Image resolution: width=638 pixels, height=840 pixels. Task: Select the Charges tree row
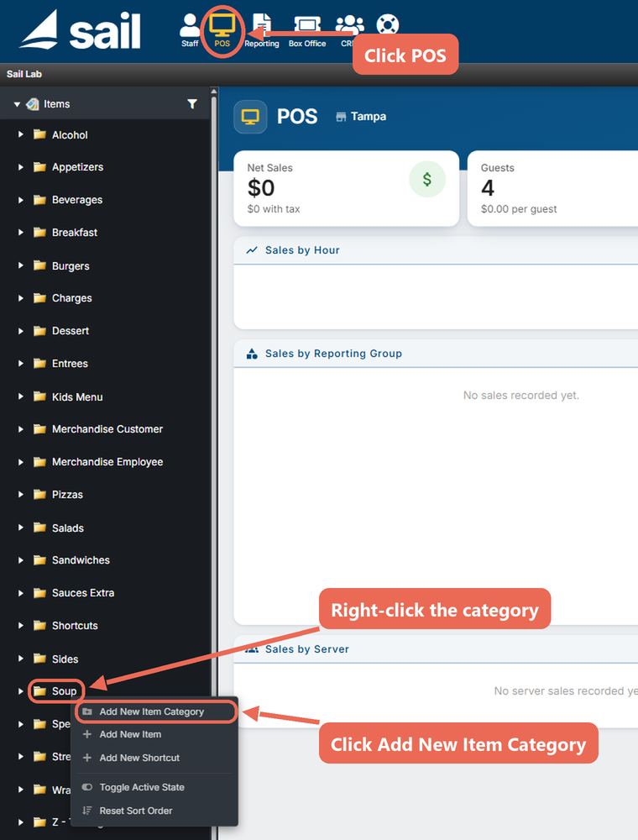point(105,298)
